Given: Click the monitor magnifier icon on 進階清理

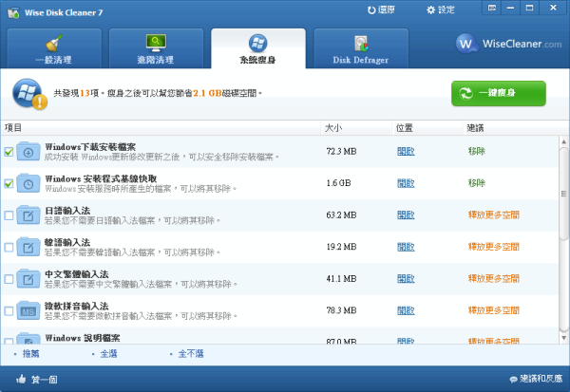Looking at the screenshot, I should tap(156, 43).
